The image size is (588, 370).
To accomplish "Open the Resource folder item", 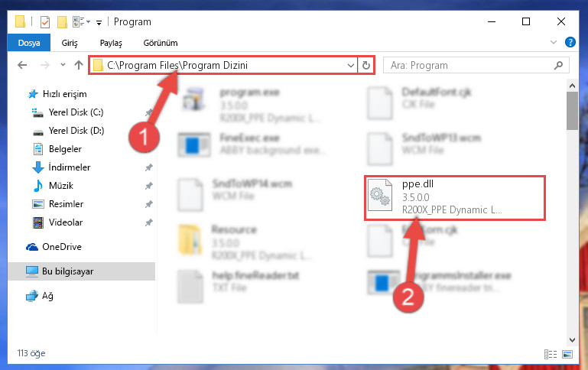I will click(x=246, y=243).
